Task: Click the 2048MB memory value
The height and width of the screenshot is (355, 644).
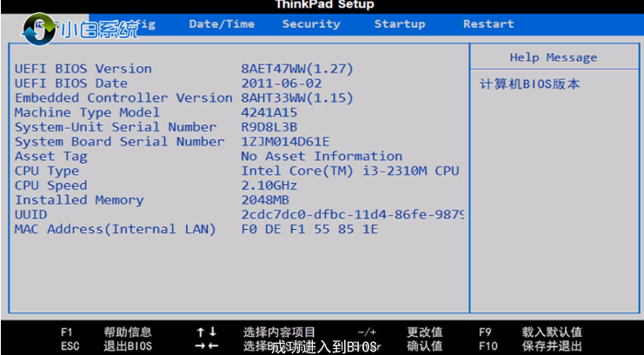Action: click(x=265, y=200)
